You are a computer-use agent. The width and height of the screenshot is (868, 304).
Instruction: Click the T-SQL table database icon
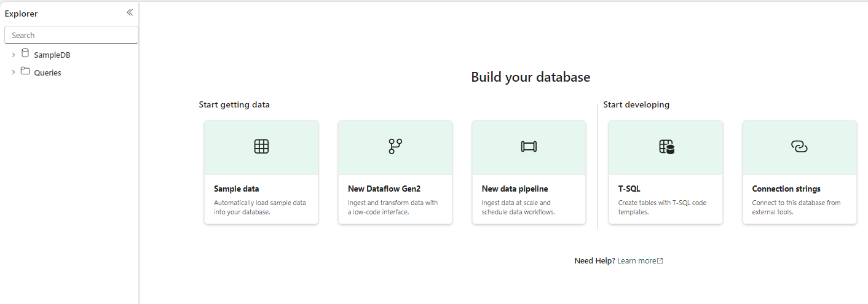(666, 147)
